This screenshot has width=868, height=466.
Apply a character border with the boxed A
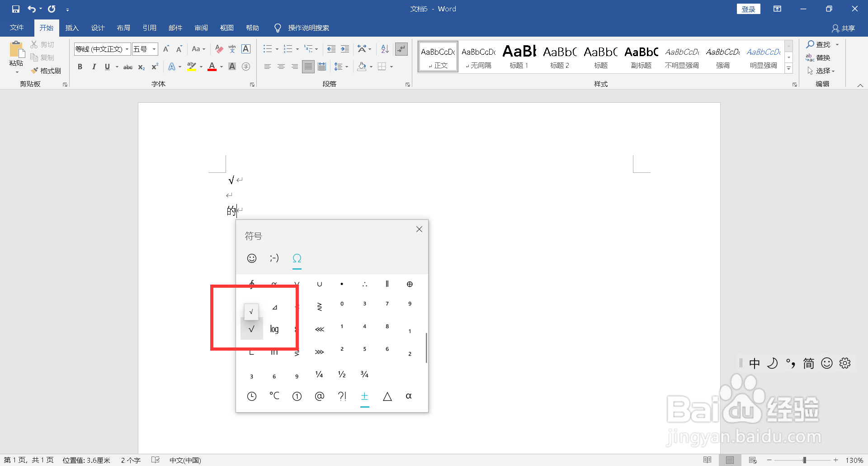(246, 49)
